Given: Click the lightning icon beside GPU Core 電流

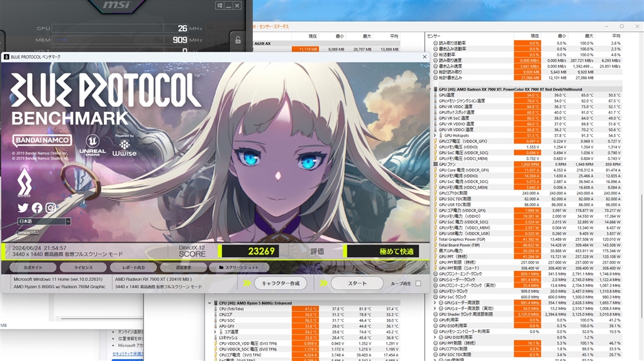Looking at the screenshot, I should tap(436, 170).
